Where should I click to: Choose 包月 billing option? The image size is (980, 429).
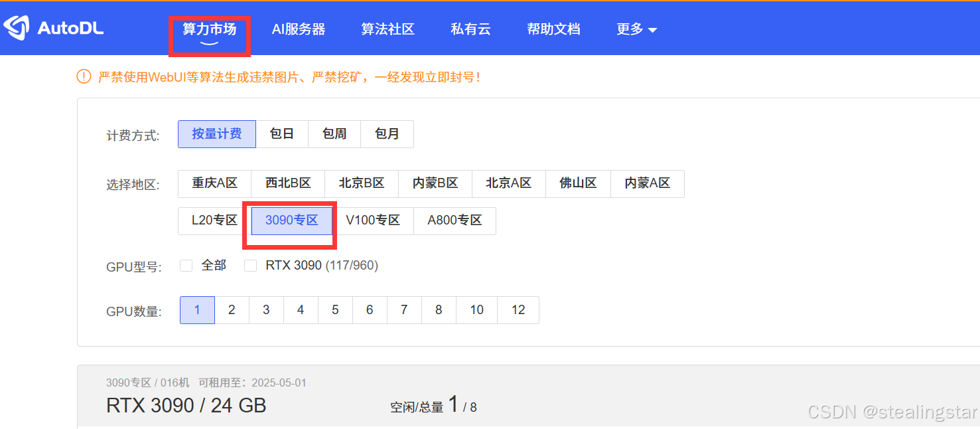tap(387, 134)
